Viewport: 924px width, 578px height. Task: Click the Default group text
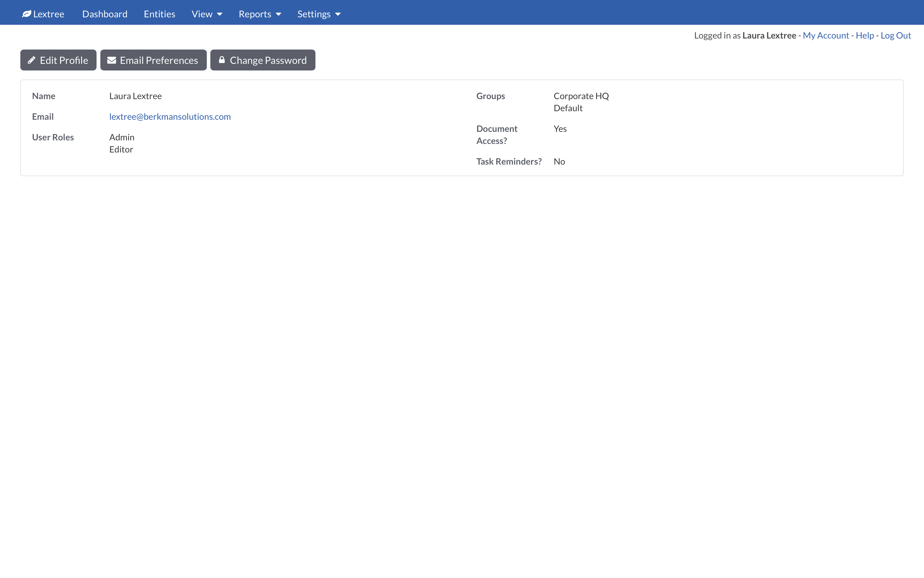click(568, 108)
